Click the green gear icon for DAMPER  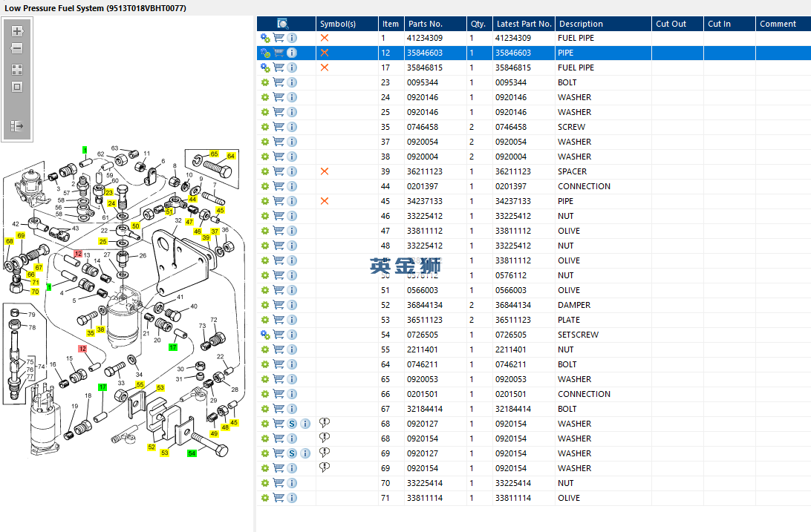(264, 305)
